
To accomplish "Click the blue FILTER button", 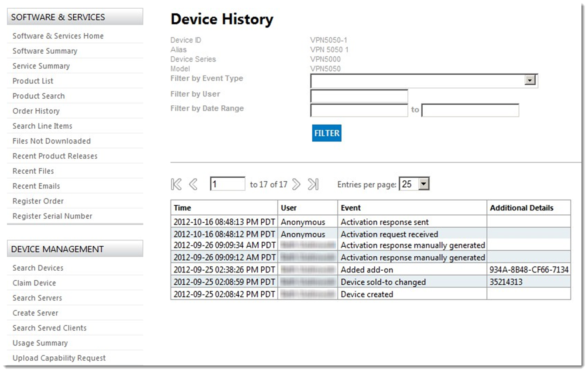I will [x=327, y=133].
